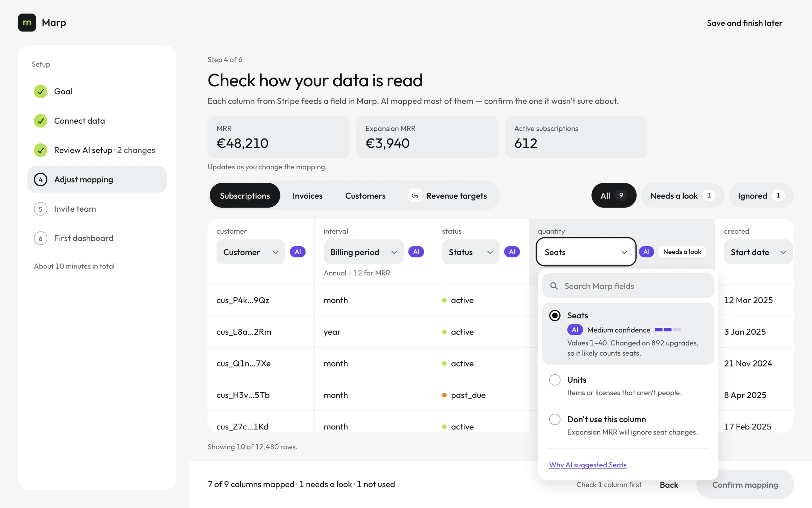Click the step 4 circle icon
The width and height of the screenshot is (812, 508).
tap(41, 179)
